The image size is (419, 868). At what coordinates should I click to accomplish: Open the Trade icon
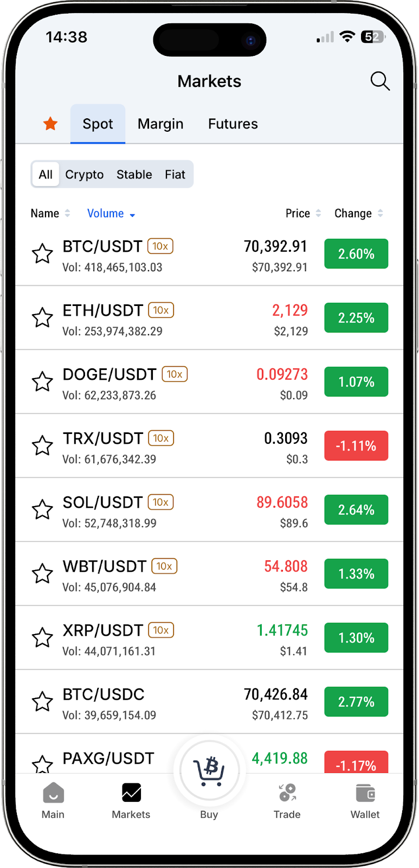[287, 793]
